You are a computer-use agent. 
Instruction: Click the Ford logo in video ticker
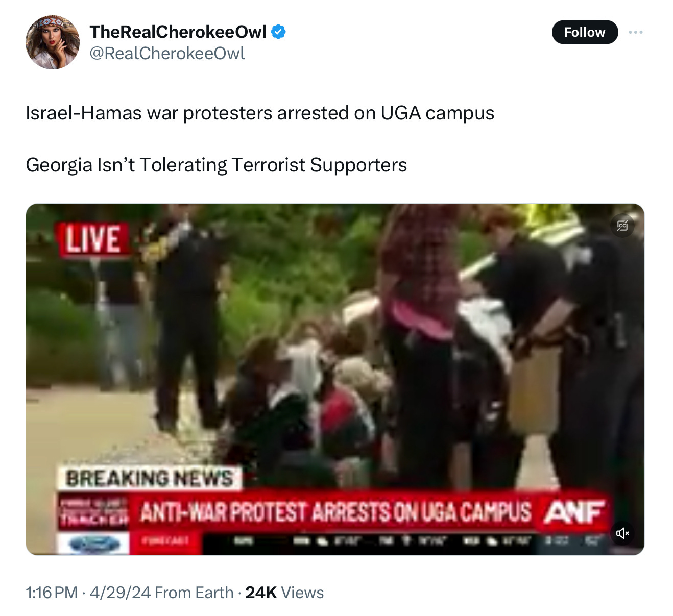click(93, 544)
